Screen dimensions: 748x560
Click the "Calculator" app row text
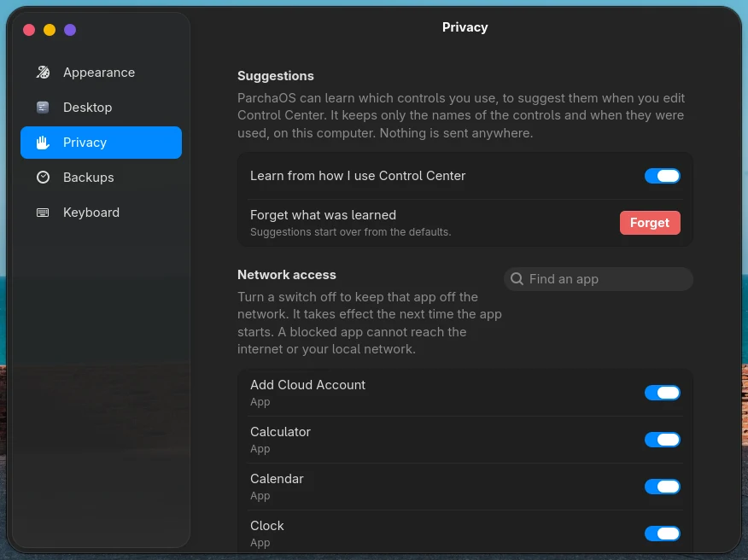click(x=280, y=432)
